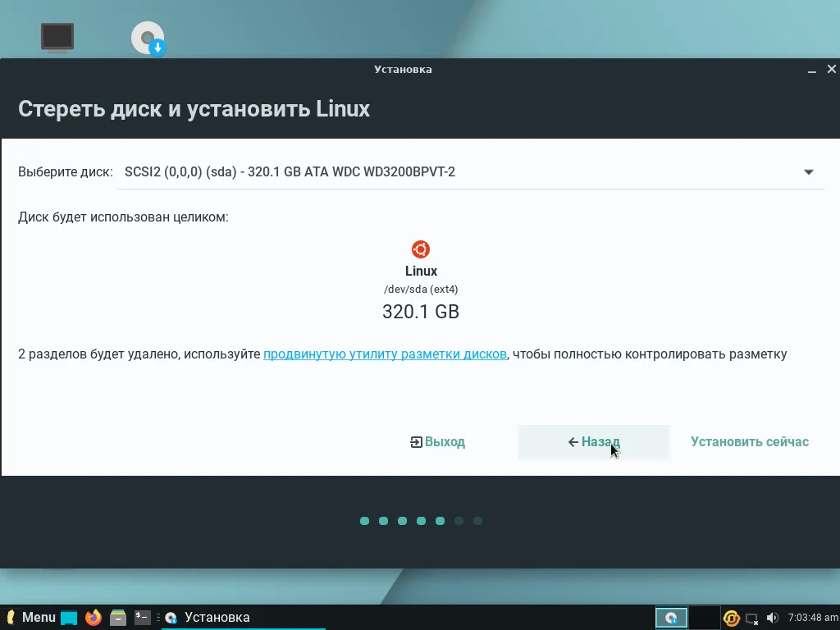Open the advanced disk partitioning utility link
The width and height of the screenshot is (840, 630).
click(x=384, y=354)
